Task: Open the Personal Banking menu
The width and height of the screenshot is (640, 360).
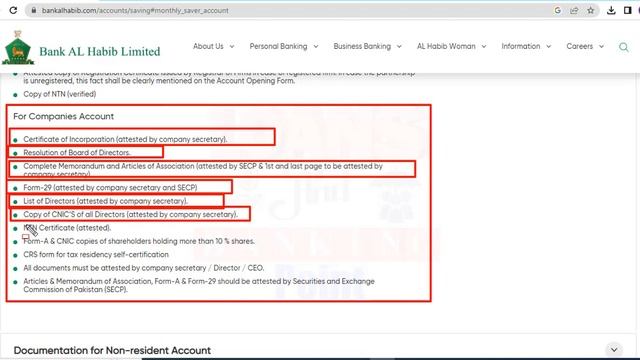Action: (278, 46)
